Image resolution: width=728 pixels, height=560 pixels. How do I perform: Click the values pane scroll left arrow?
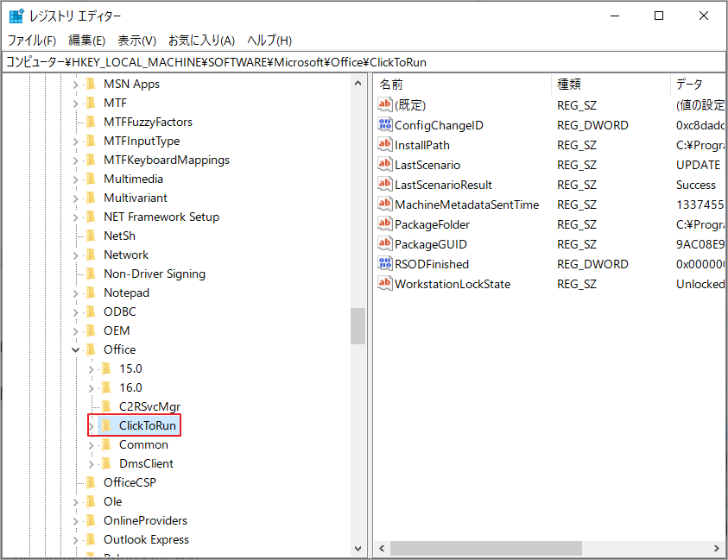click(x=382, y=549)
